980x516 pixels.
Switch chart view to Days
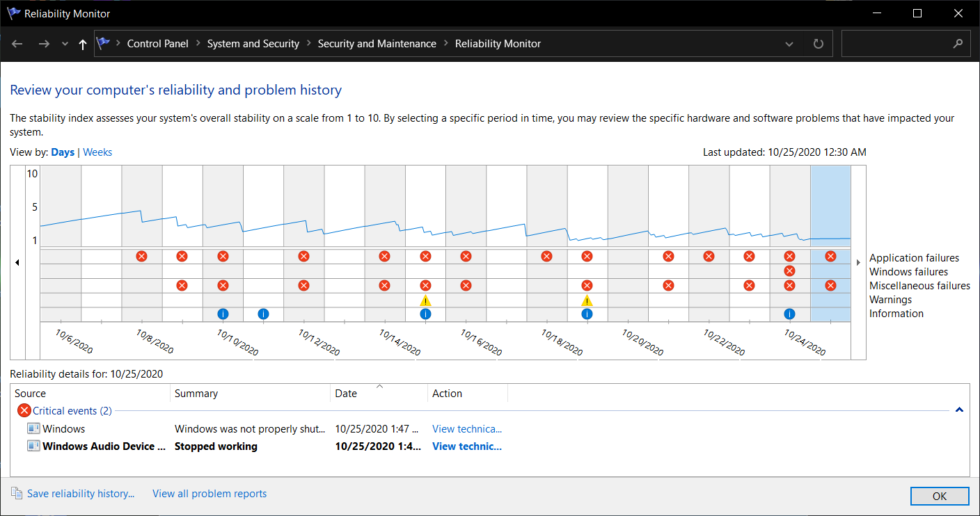click(63, 152)
